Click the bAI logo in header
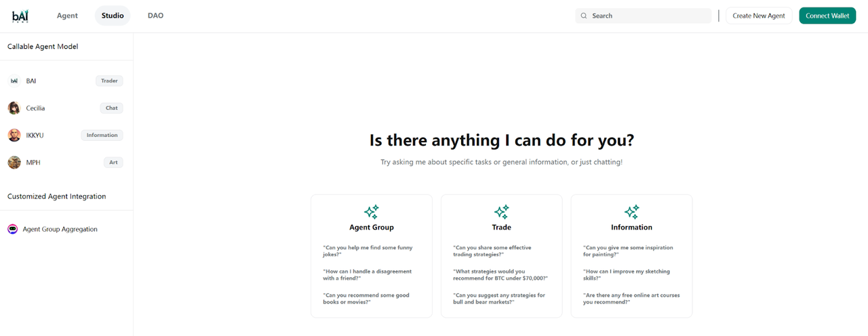The width and height of the screenshot is (868, 336). 22,16
